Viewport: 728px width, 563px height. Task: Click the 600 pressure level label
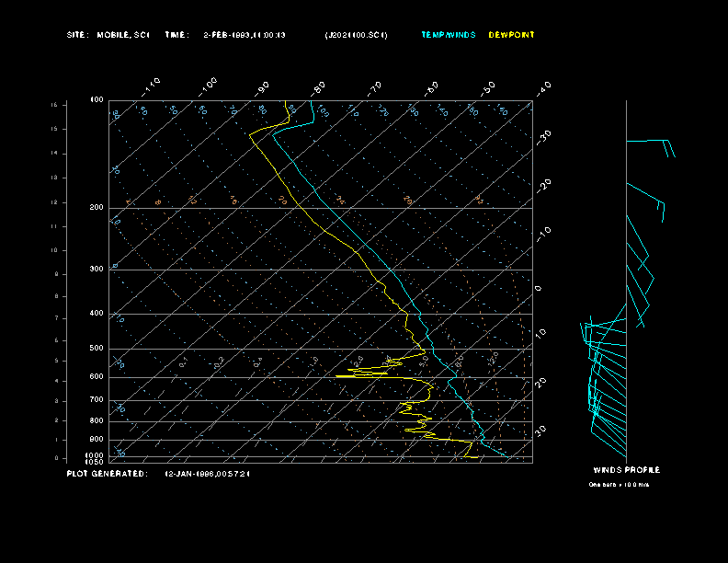97,377
